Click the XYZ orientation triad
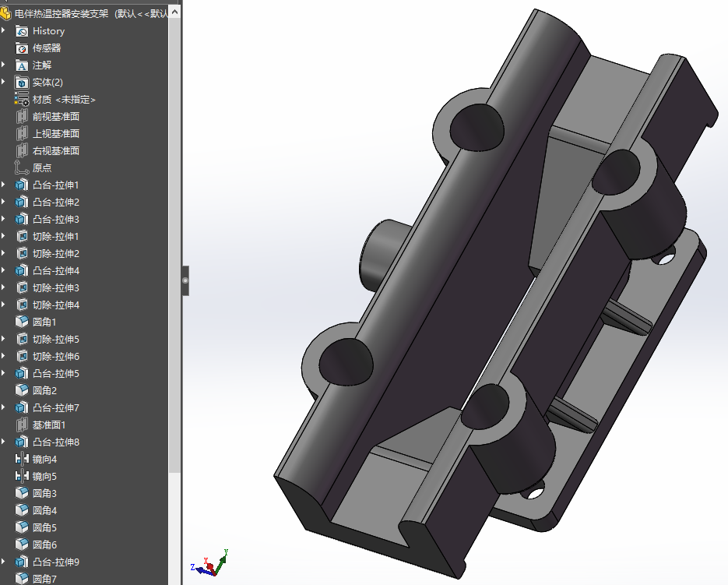The height and width of the screenshot is (585, 728). point(210,563)
